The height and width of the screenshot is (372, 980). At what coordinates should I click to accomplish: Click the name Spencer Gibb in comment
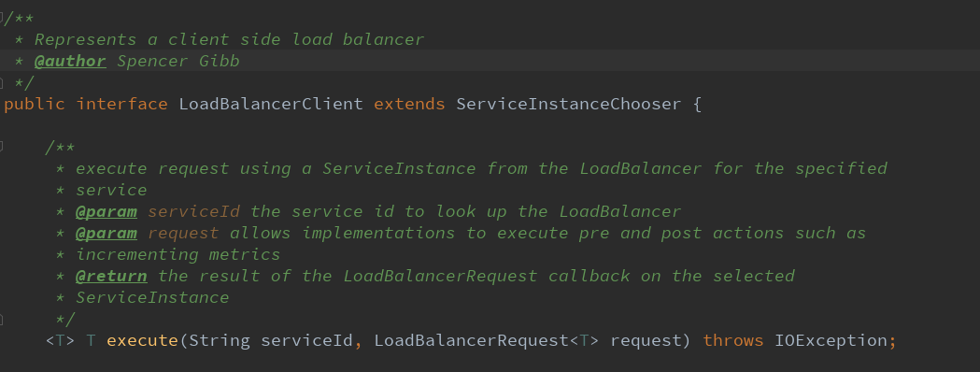(x=178, y=62)
